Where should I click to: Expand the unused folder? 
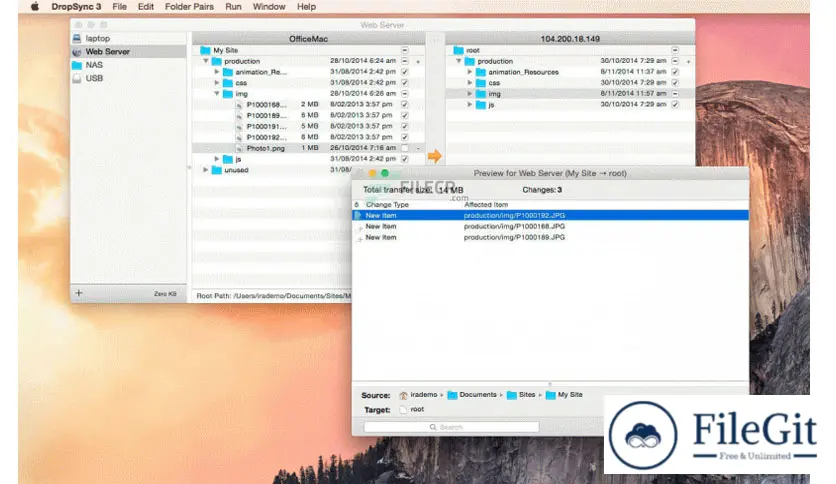(206, 170)
